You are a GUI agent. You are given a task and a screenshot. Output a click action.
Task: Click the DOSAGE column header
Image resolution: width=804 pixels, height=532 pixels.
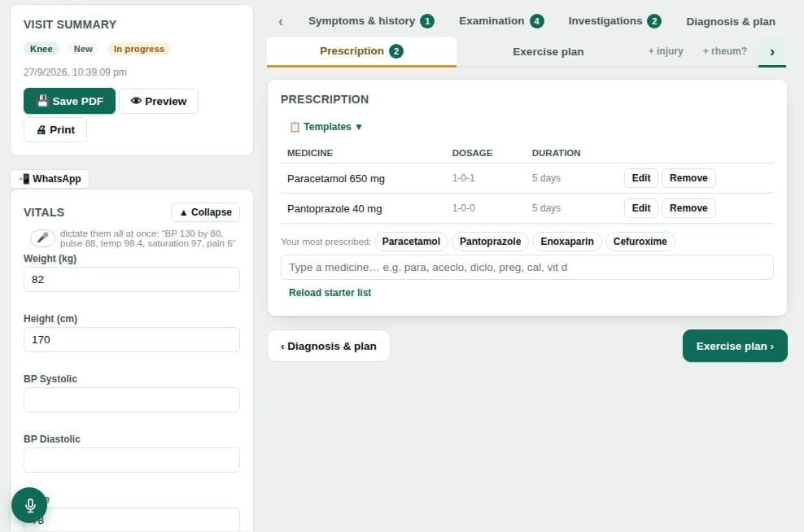point(472,153)
